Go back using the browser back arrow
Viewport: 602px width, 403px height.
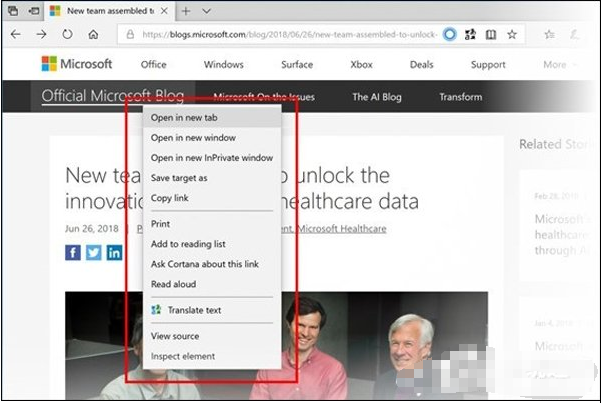point(16,35)
